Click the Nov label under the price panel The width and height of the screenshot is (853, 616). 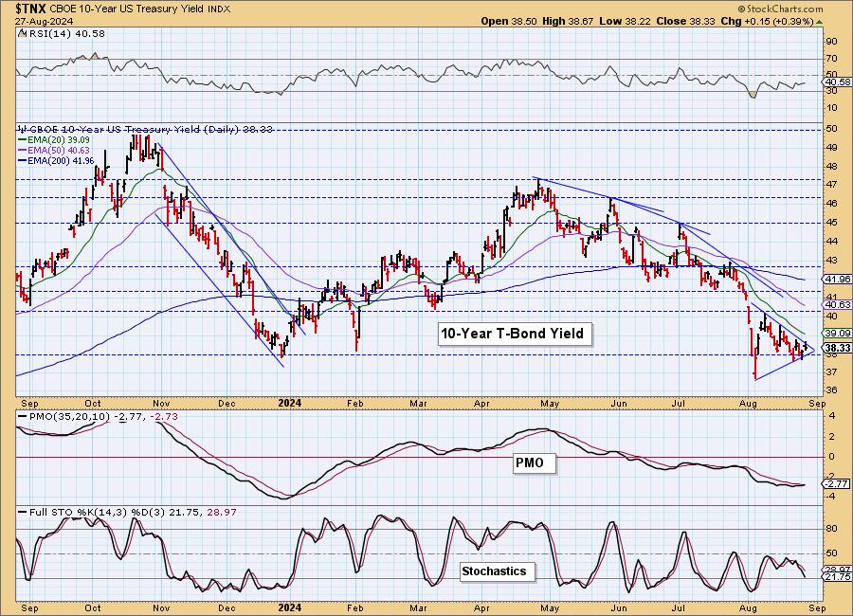pyautogui.click(x=161, y=403)
